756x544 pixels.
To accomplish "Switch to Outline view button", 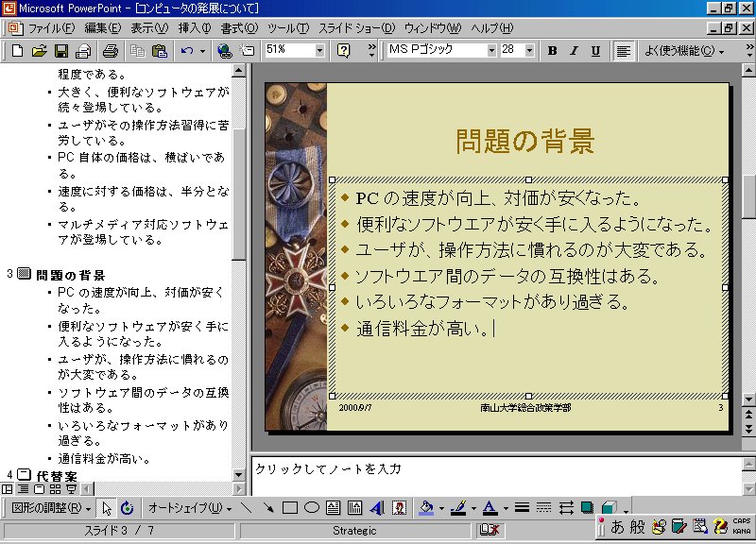I will (x=23, y=489).
